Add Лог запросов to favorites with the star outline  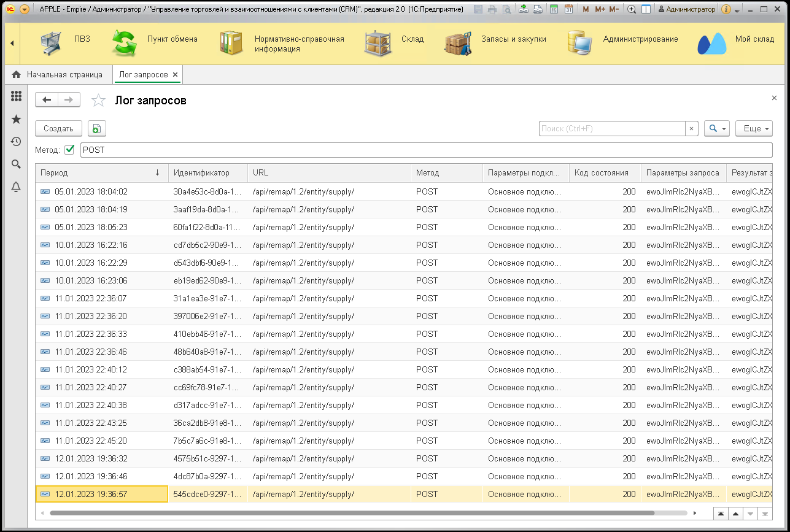(x=98, y=101)
